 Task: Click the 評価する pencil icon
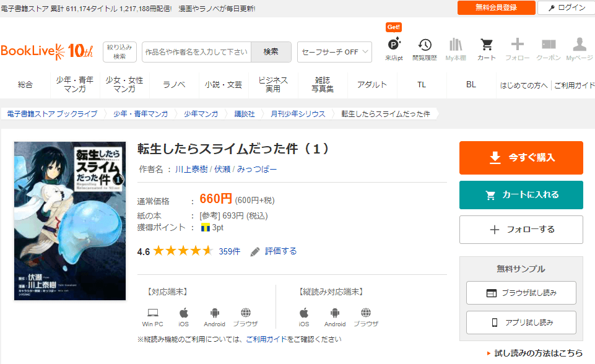255,251
